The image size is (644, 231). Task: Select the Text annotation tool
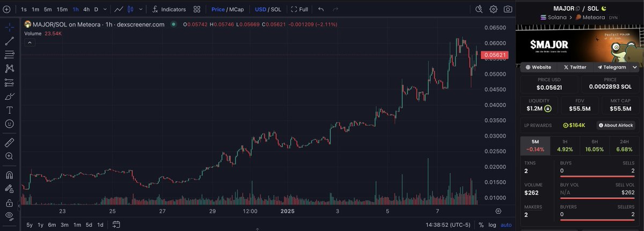click(9, 110)
